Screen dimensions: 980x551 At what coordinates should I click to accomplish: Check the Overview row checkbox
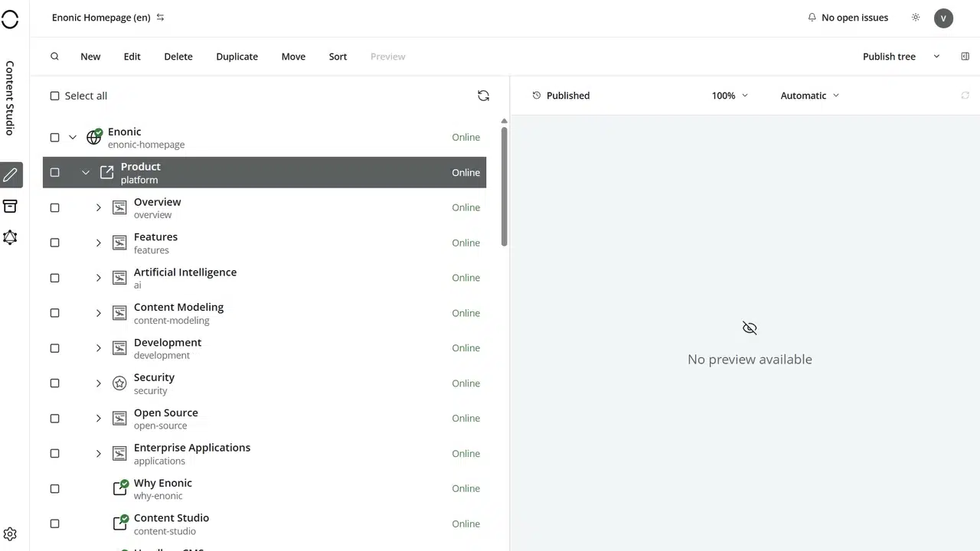(x=54, y=207)
